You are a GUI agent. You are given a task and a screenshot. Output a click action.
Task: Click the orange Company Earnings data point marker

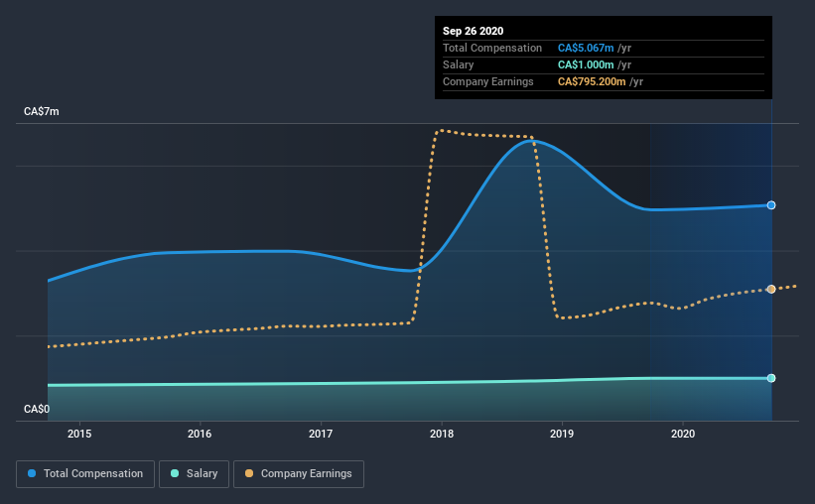point(771,289)
